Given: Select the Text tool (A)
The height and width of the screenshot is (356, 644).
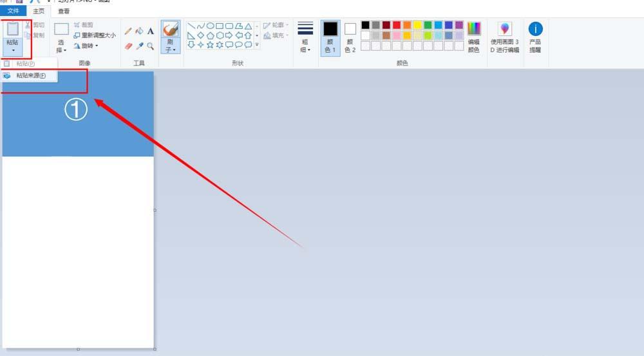Looking at the screenshot, I should (x=150, y=31).
